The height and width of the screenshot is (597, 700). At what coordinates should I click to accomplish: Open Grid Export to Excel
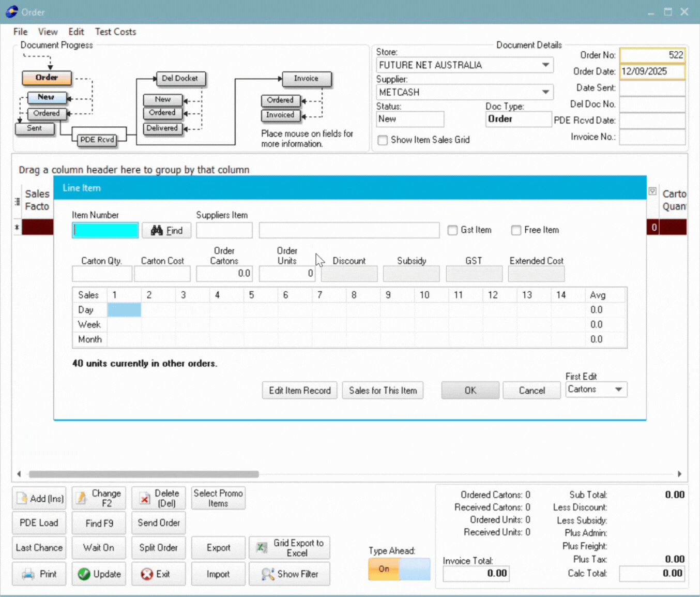coord(290,547)
